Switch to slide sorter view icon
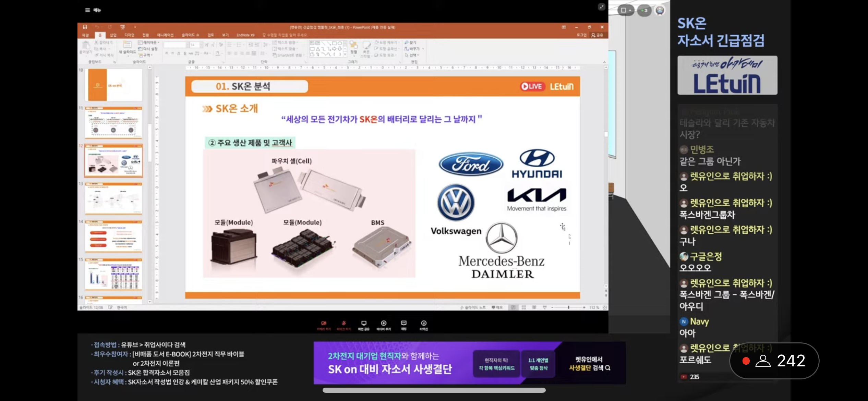868x401 pixels. 524,307
